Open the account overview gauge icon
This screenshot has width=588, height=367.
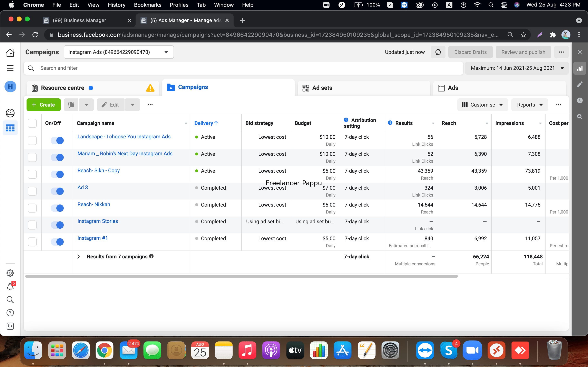tap(10, 113)
